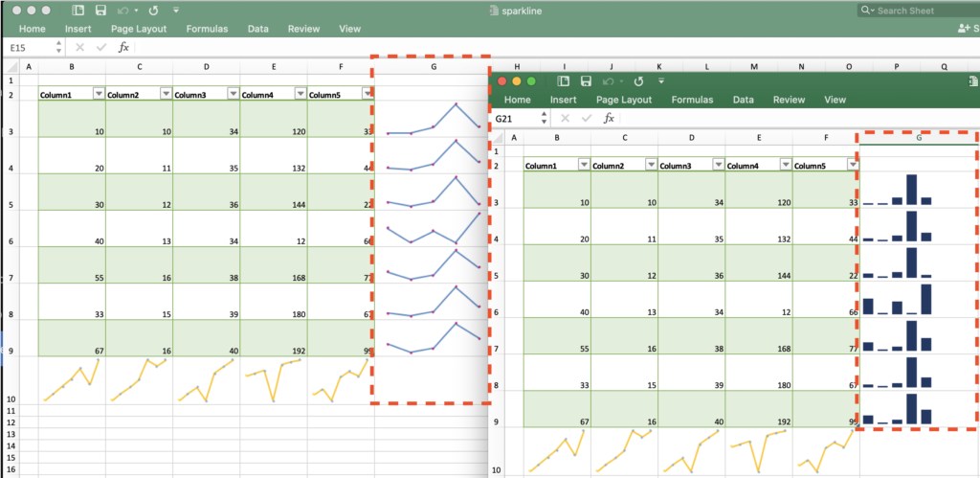Viewport: 980px width, 478px height.
Task: Click Save icon in front window toolbar
Action: [x=581, y=81]
